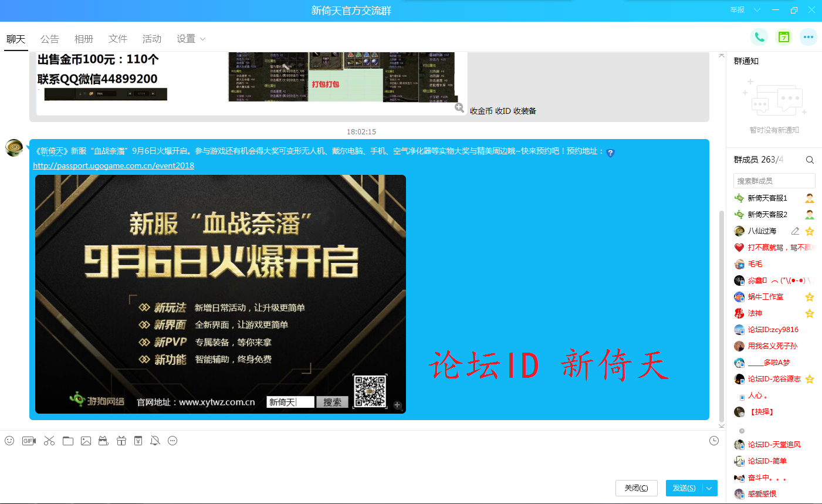Expand the 设置 dropdown arrow
Image resolution: width=822 pixels, height=504 pixels.
(203, 39)
